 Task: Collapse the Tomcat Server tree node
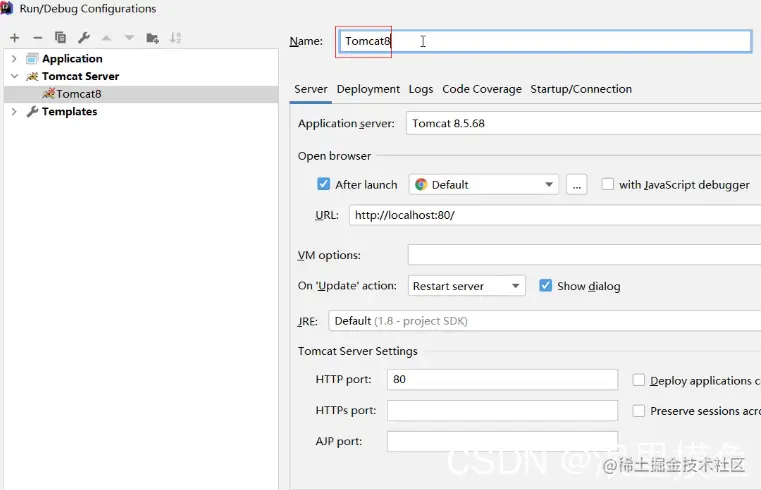pyautogui.click(x=14, y=76)
